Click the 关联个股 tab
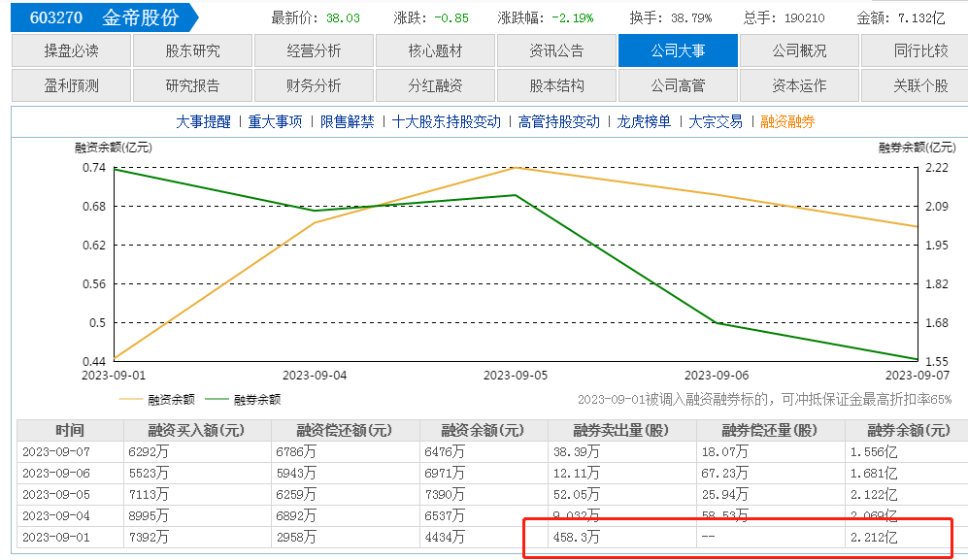The height and width of the screenshot is (560, 968). click(x=918, y=86)
